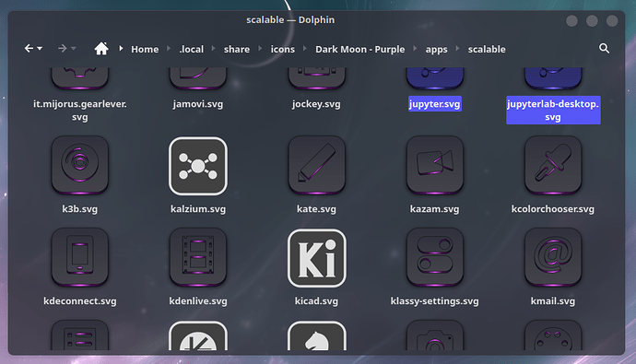The image size is (636, 364).
Task: Click the Back navigation arrow
Action: tap(29, 49)
